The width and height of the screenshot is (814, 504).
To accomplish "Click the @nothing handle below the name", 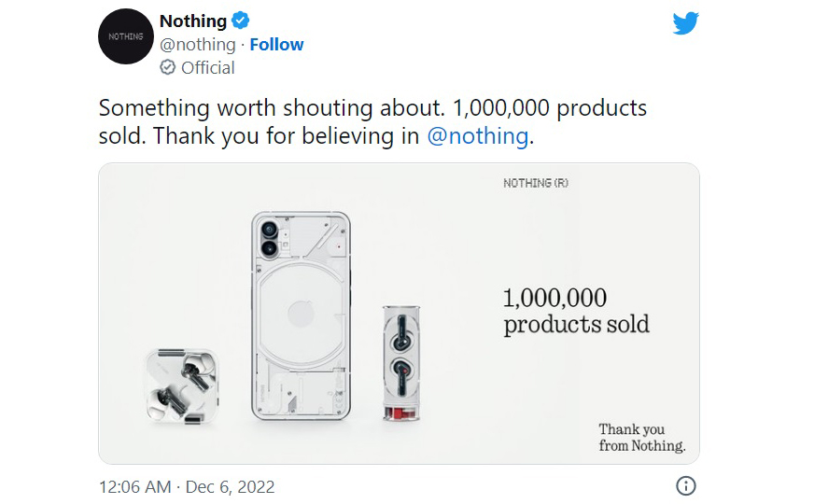I will (x=198, y=45).
